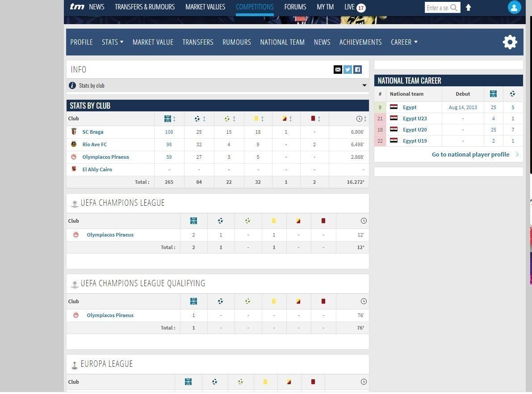Open Egypt U19 team link
Image resolution: width=532 pixels, height=394 pixels.
tap(415, 141)
